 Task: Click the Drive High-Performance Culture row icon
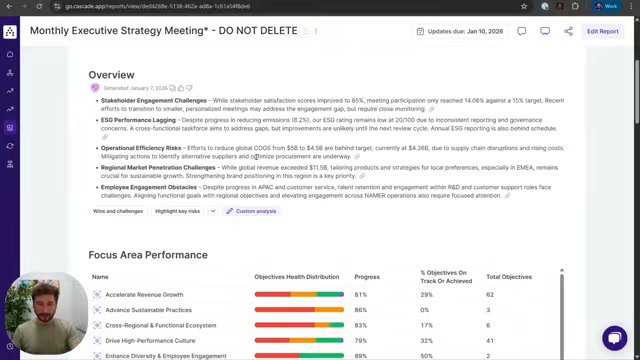click(x=97, y=340)
